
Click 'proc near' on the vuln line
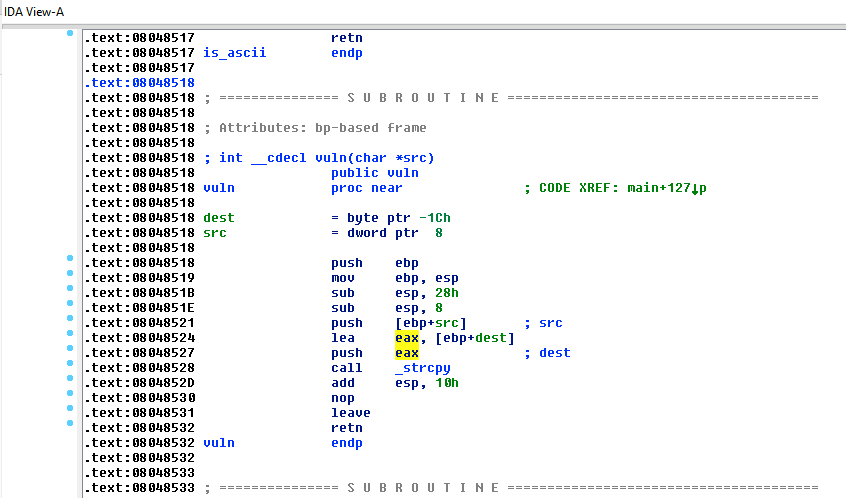point(366,188)
